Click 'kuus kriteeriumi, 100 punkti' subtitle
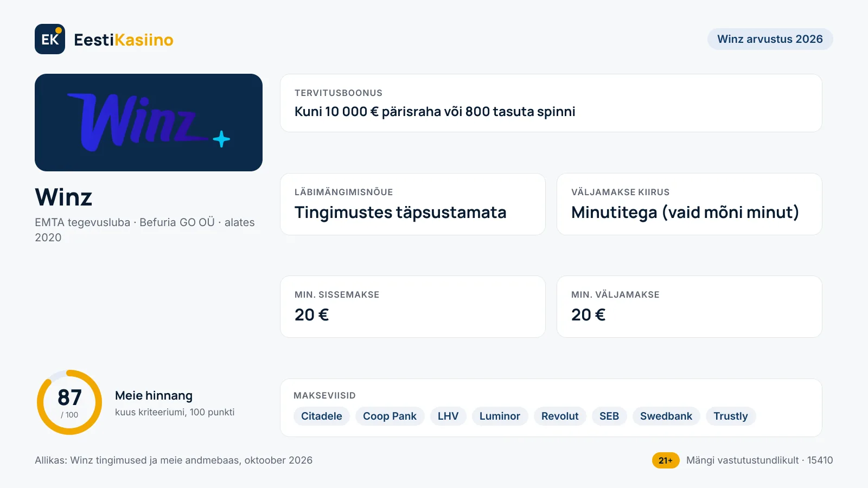Image resolution: width=868 pixels, height=488 pixels. [175, 412]
